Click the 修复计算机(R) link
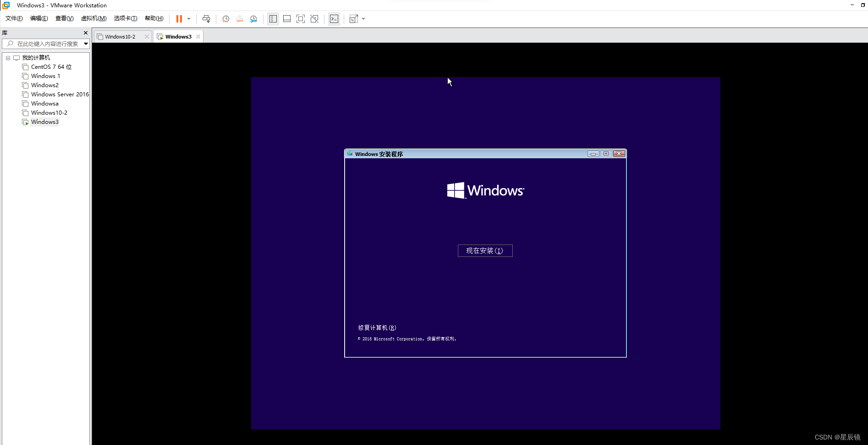The width and height of the screenshot is (868, 445). (x=377, y=328)
